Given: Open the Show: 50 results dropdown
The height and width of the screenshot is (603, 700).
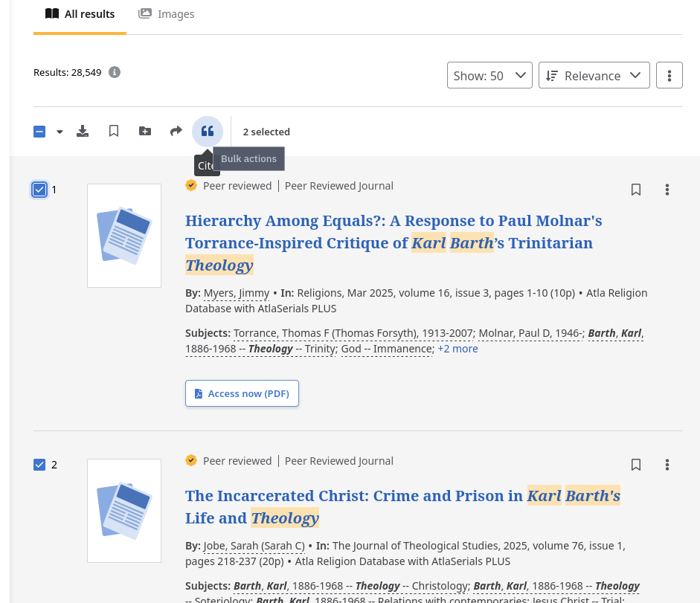Looking at the screenshot, I should point(489,75).
